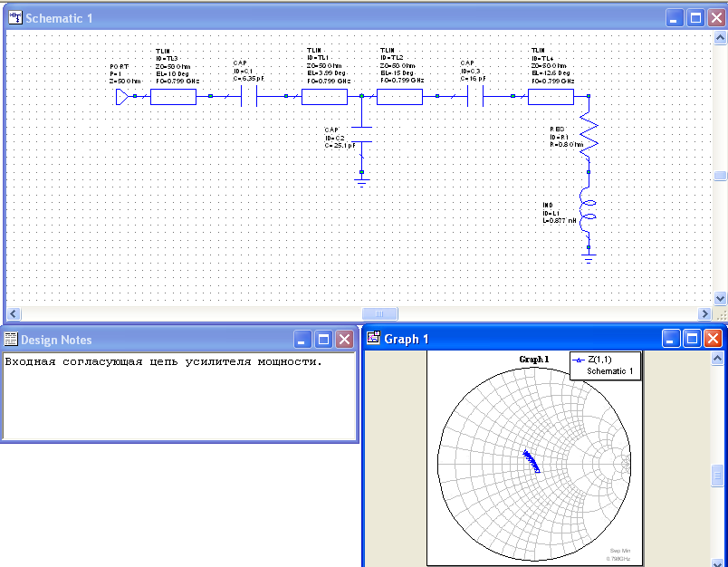Click the 'EL=3.99 Deg' parameter of TL1
728x567 pixels.
pyautogui.click(x=327, y=73)
